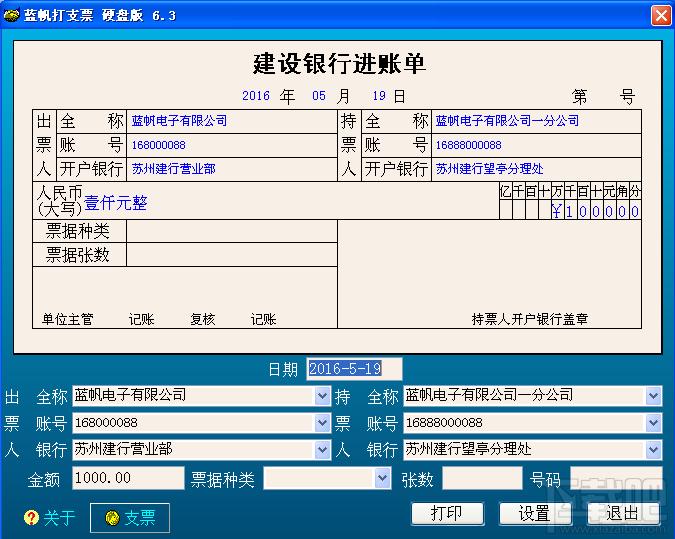The height and width of the screenshot is (539, 675).
Task: Click the 持票人开户银行盖章 text
Action: [529, 319]
